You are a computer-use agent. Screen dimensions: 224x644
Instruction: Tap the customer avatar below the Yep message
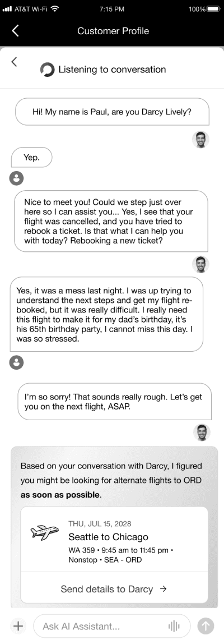pyautogui.click(x=16, y=177)
